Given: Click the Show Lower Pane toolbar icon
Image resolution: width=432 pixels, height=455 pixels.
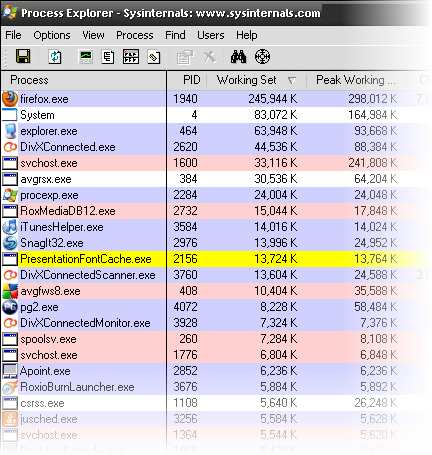Looking at the screenshot, I should (131, 57).
